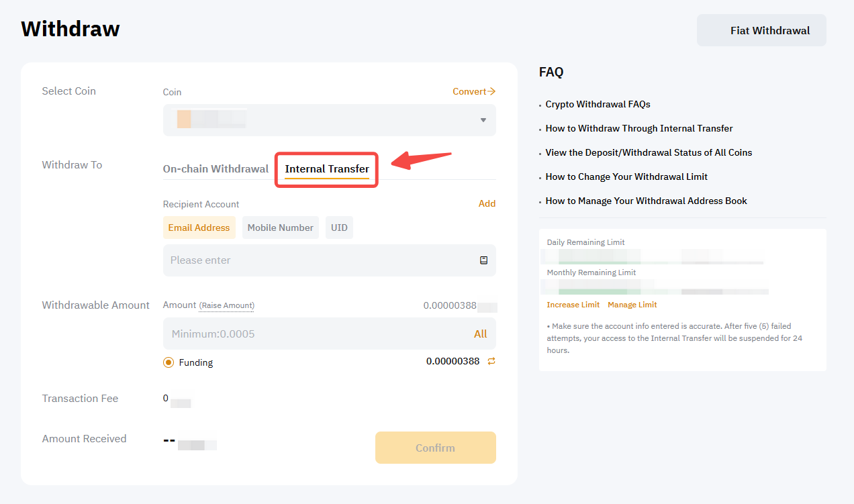The height and width of the screenshot is (504, 854).
Task: Expand the Coin dropdown arrow
Action: pos(483,120)
